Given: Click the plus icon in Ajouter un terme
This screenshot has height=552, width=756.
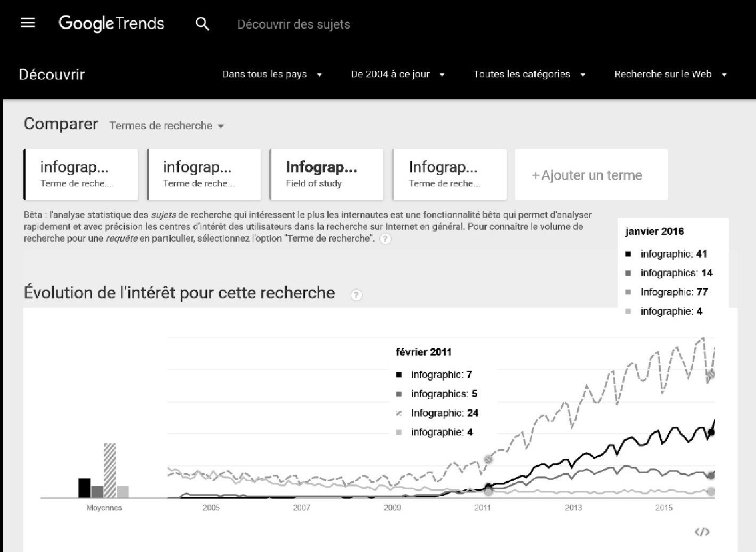Looking at the screenshot, I should point(536,176).
